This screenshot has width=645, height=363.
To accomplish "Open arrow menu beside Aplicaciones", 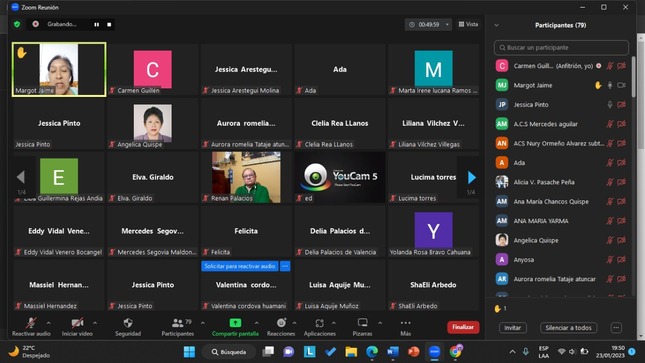I will (x=334, y=323).
